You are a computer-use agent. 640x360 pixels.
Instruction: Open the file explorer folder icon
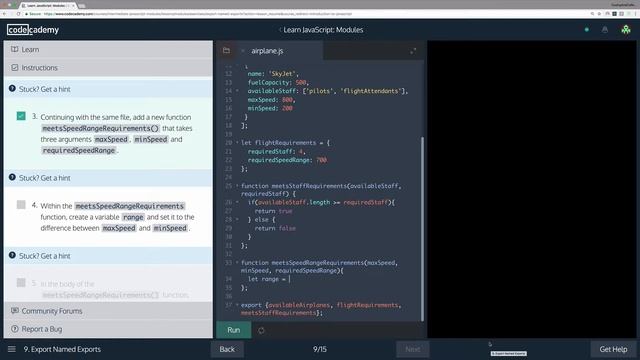pyautogui.click(x=227, y=51)
